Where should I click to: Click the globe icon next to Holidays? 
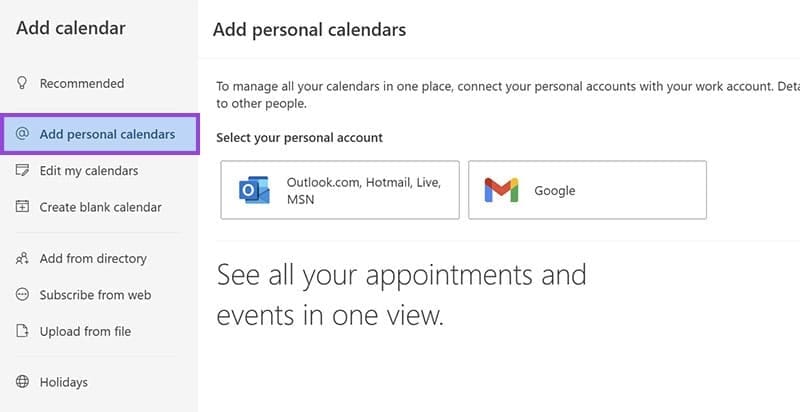pyautogui.click(x=22, y=382)
